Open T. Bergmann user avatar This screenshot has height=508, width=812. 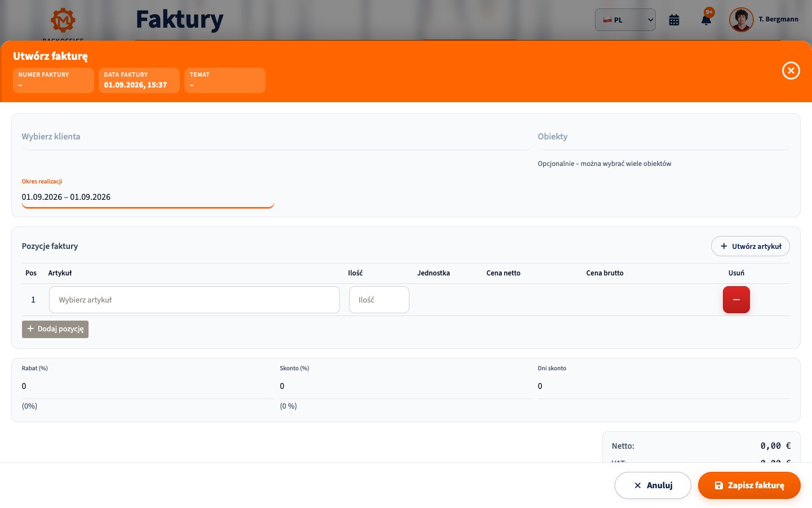pos(742,20)
